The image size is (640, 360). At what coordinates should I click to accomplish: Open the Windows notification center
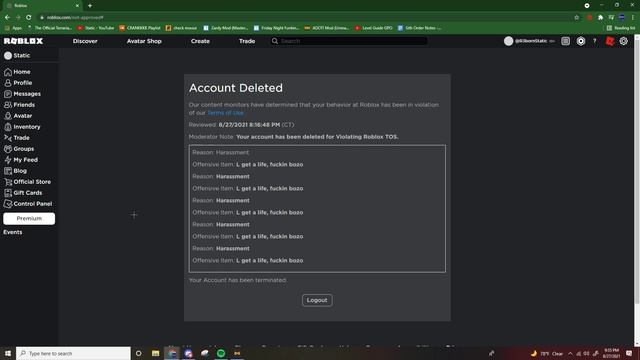[x=629, y=353]
